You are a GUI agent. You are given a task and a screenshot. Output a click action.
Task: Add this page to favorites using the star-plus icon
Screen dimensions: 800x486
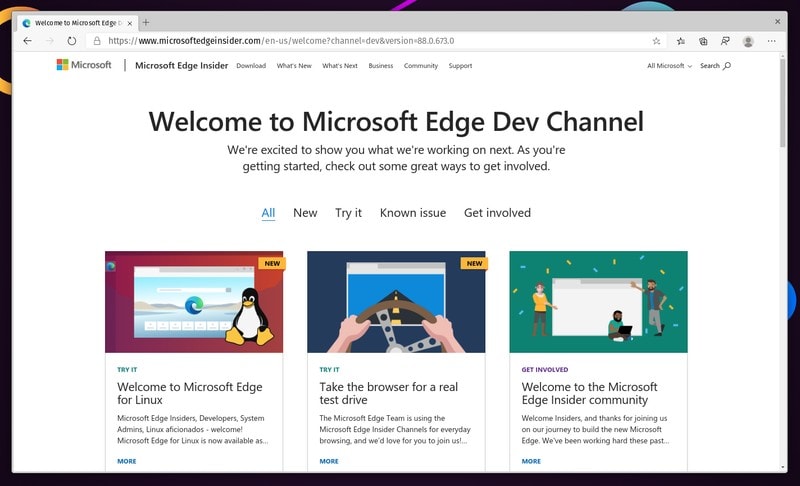(656, 41)
